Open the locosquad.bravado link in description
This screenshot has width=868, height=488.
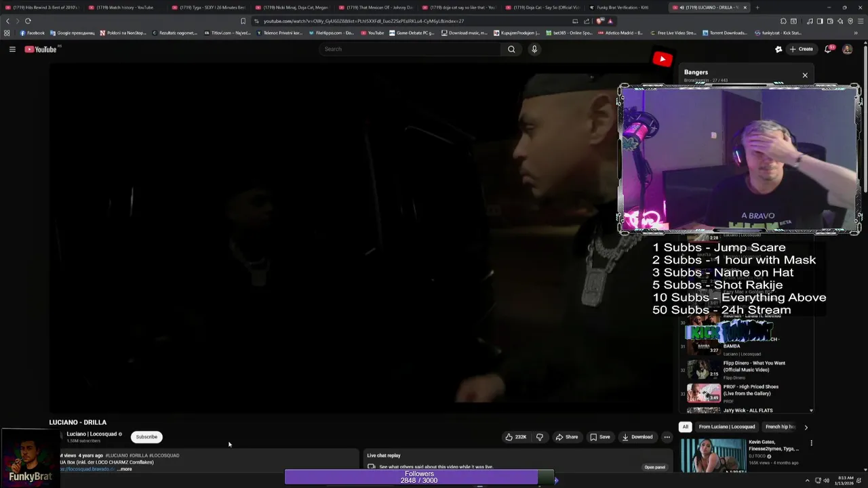coord(87,469)
